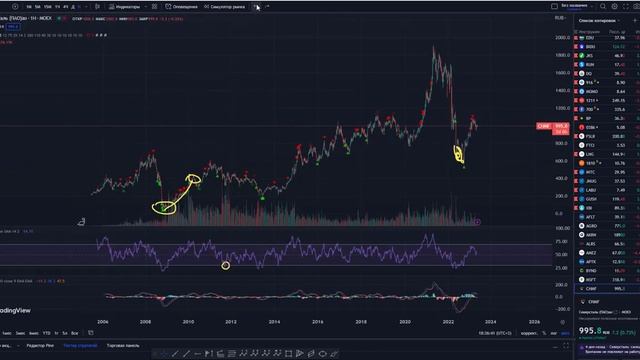Toggle авто auto scale
This screenshot has height=360, width=640.
(x=565, y=333)
